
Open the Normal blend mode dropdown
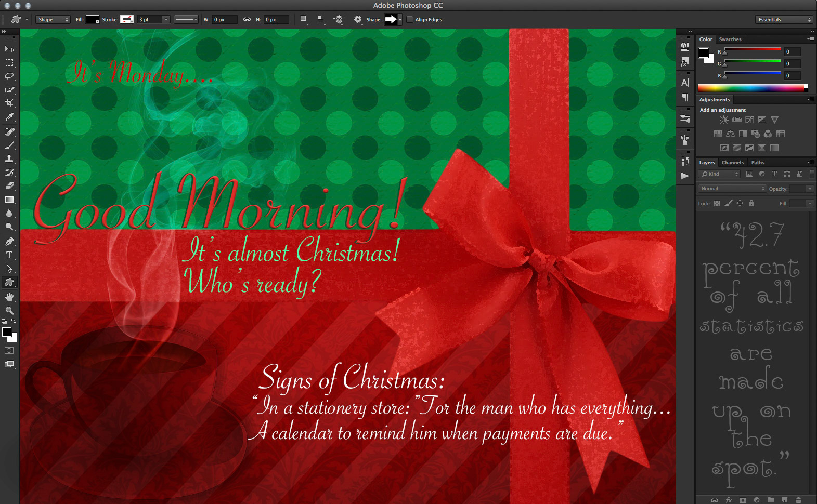pyautogui.click(x=732, y=189)
